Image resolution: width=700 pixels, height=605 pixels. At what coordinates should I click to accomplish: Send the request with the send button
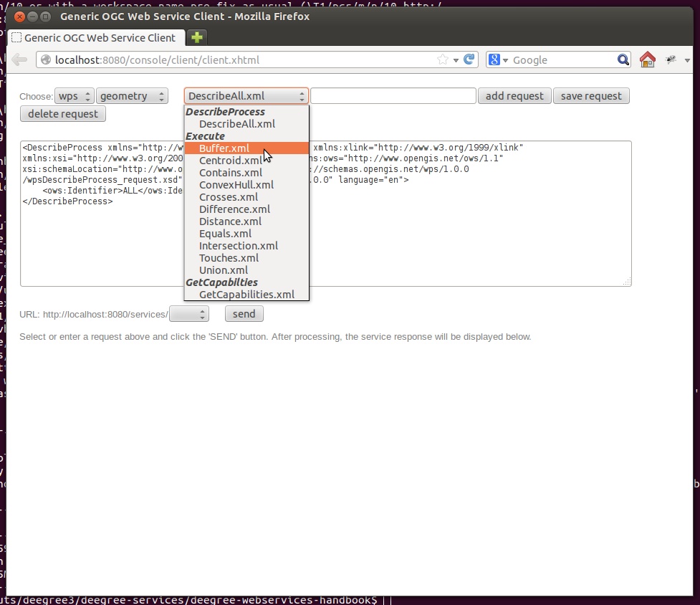pos(244,314)
